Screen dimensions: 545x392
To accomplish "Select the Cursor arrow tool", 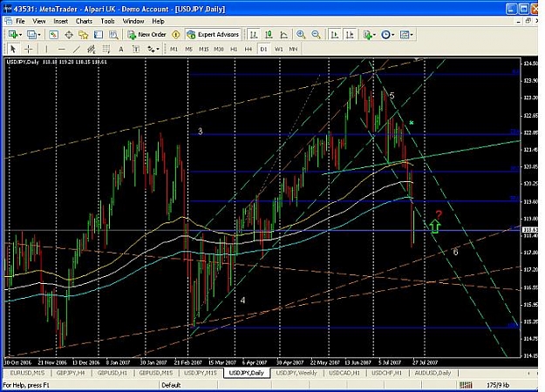I will point(13,49).
